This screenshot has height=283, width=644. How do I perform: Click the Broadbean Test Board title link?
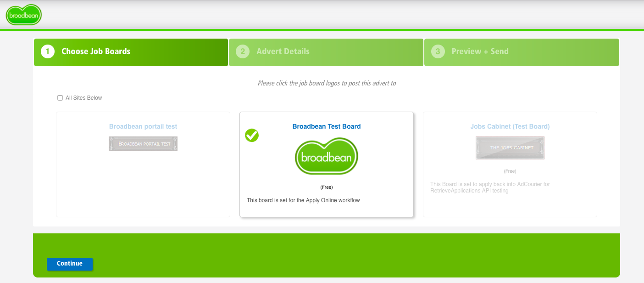[327, 126]
